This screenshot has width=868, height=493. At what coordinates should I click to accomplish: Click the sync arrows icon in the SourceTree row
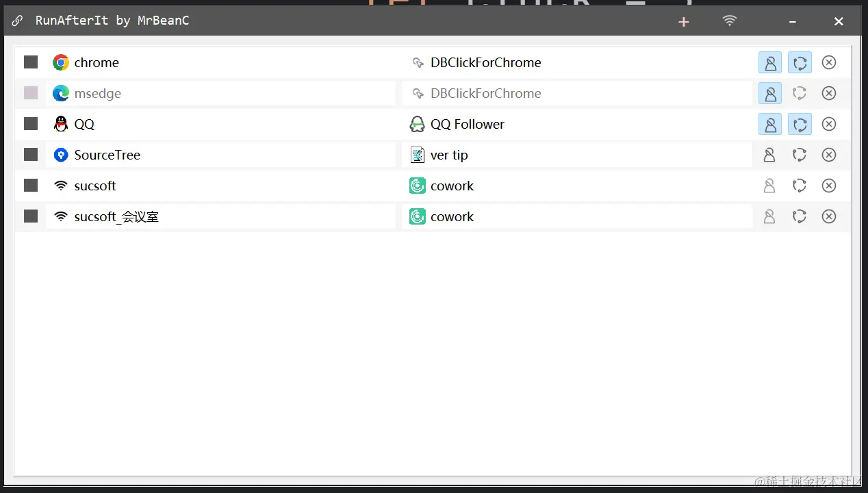(800, 155)
